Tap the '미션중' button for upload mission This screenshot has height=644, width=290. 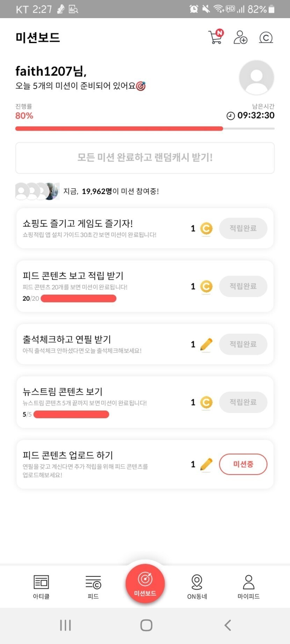pyautogui.click(x=243, y=464)
